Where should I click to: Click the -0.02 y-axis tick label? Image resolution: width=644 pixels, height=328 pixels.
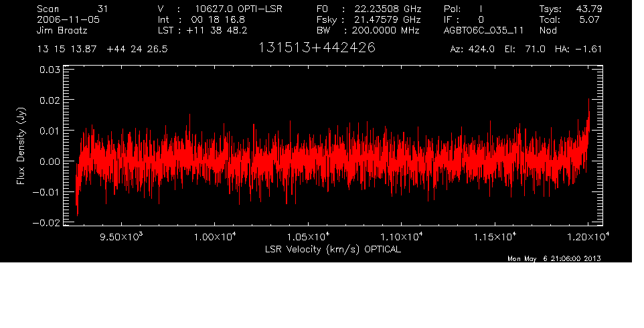[x=46, y=222]
